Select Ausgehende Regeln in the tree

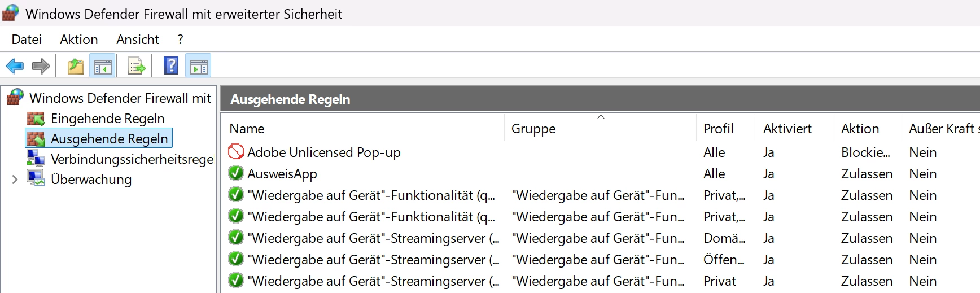[110, 139]
